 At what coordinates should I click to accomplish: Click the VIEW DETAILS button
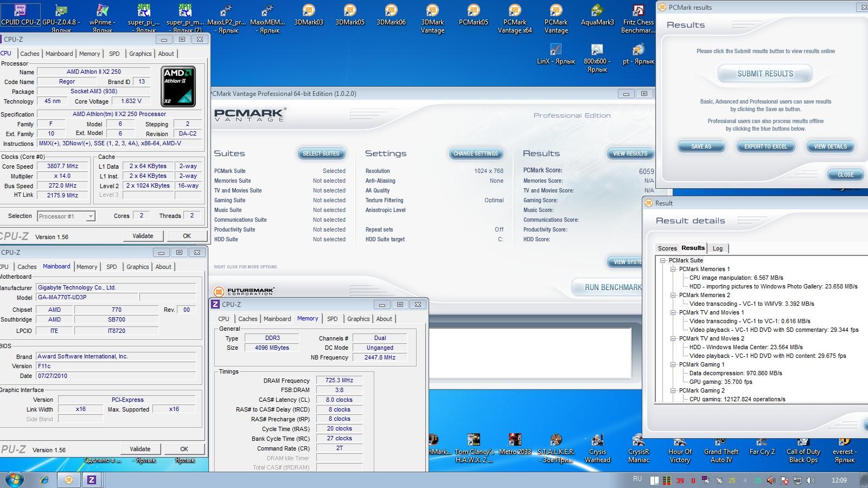(x=830, y=146)
